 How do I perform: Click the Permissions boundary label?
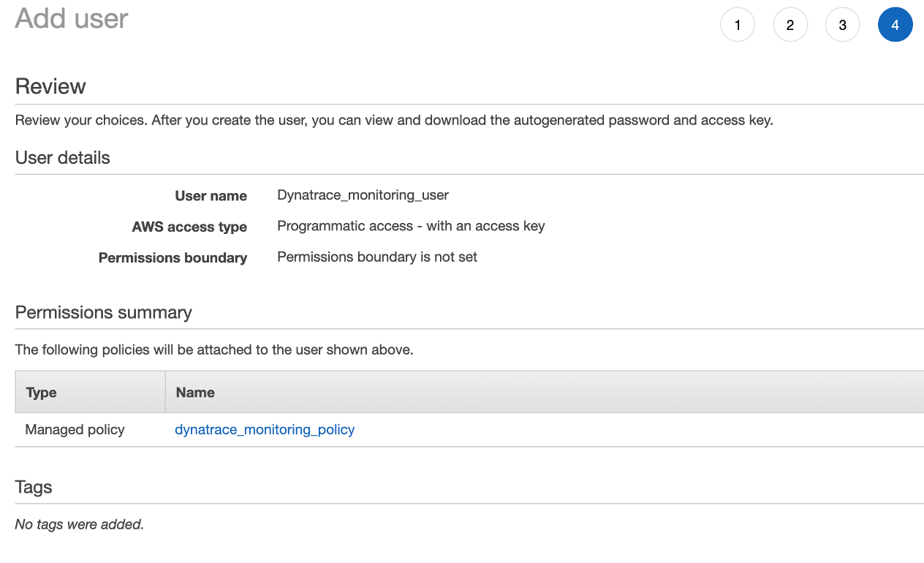[x=173, y=257]
